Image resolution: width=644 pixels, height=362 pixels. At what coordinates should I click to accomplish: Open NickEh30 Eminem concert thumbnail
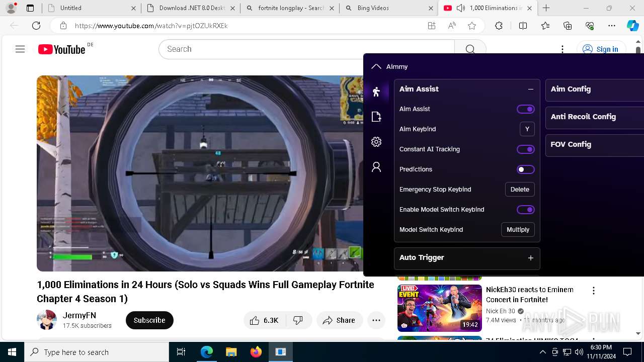(440, 308)
